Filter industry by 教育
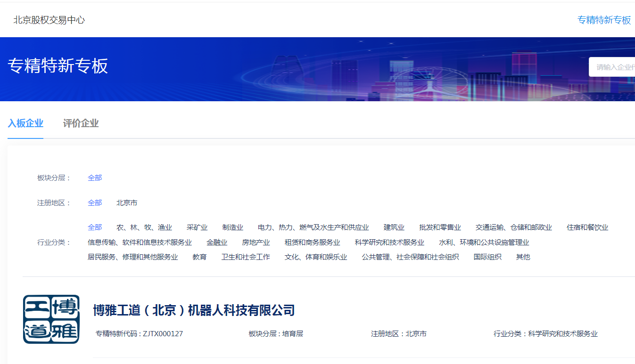The height and width of the screenshot is (364, 635). [x=199, y=257]
